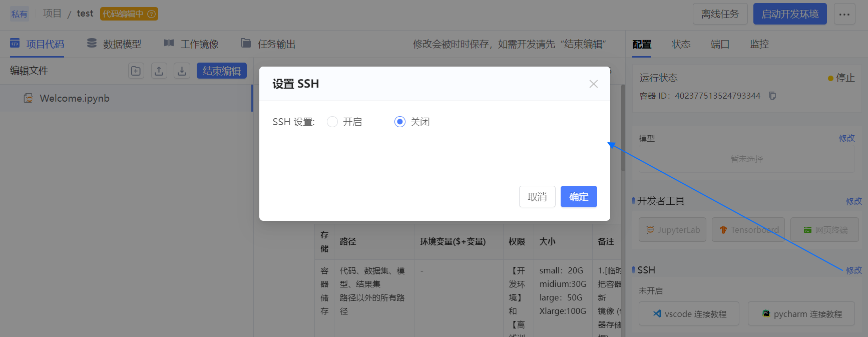Open Welcome.ipynb file in file list
The width and height of the screenshot is (868, 337).
click(x=74, y=98)
